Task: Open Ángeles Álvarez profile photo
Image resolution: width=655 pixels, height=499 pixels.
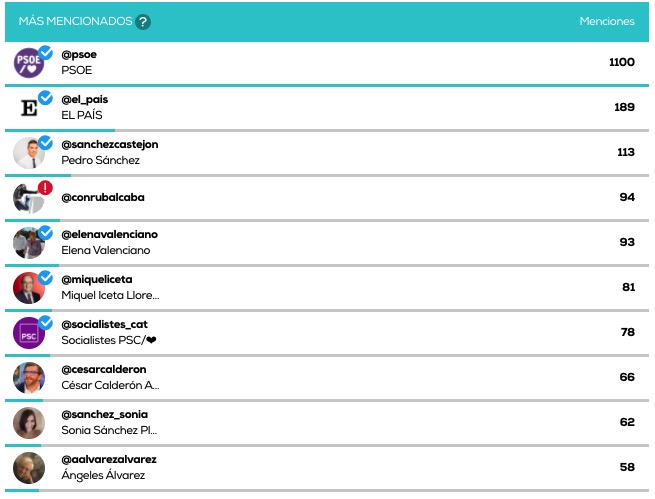Action: (x=29, y=468)
